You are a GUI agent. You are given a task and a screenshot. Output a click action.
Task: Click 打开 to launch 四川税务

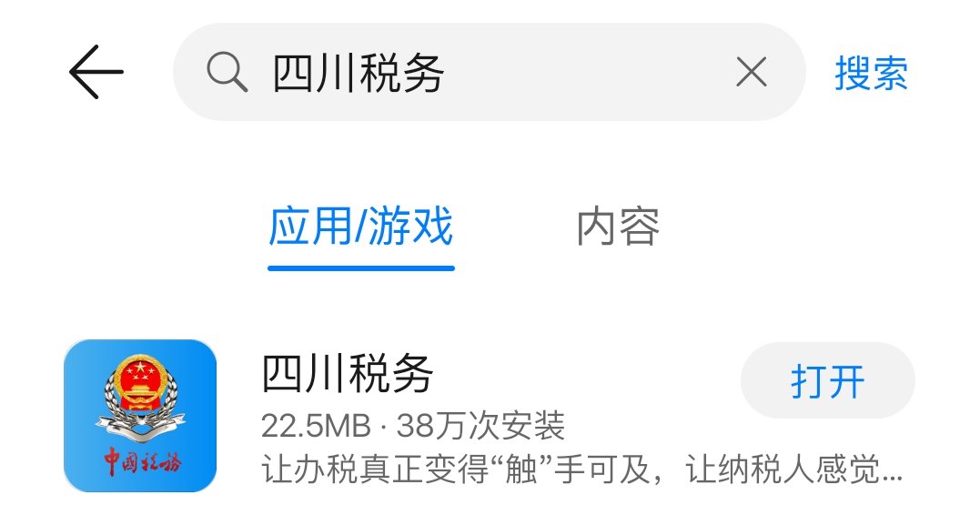click(827, 380)
